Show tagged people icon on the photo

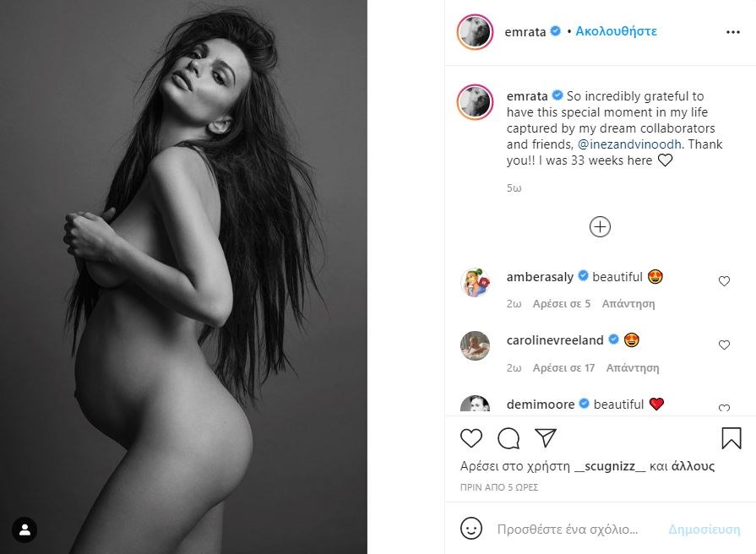point(24,530)
